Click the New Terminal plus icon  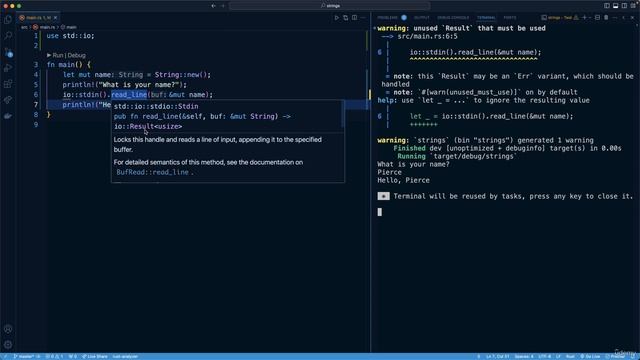coord(584,18)
